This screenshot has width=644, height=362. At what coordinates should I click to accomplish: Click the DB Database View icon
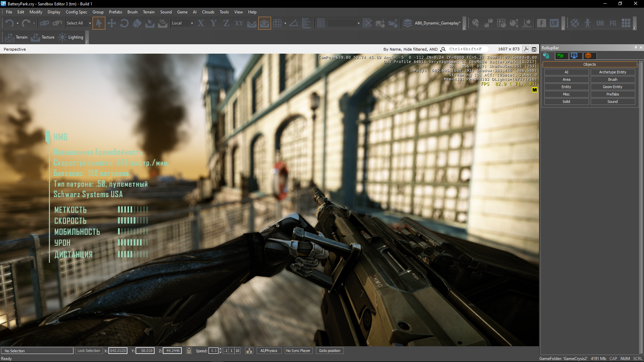(600, 23)
